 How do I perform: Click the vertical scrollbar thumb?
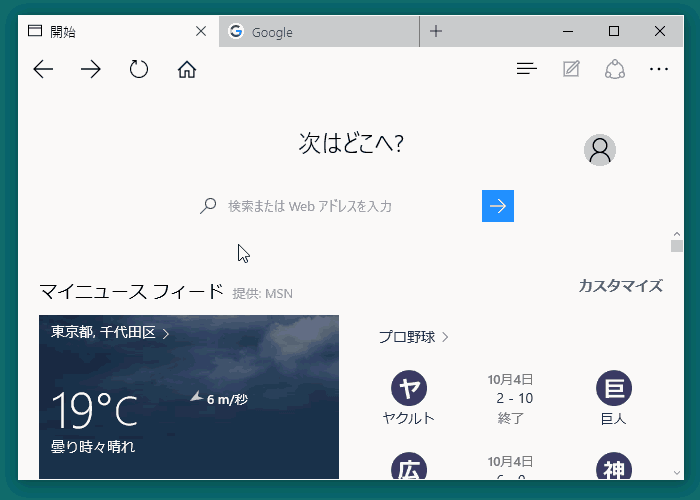coord(677,246)
